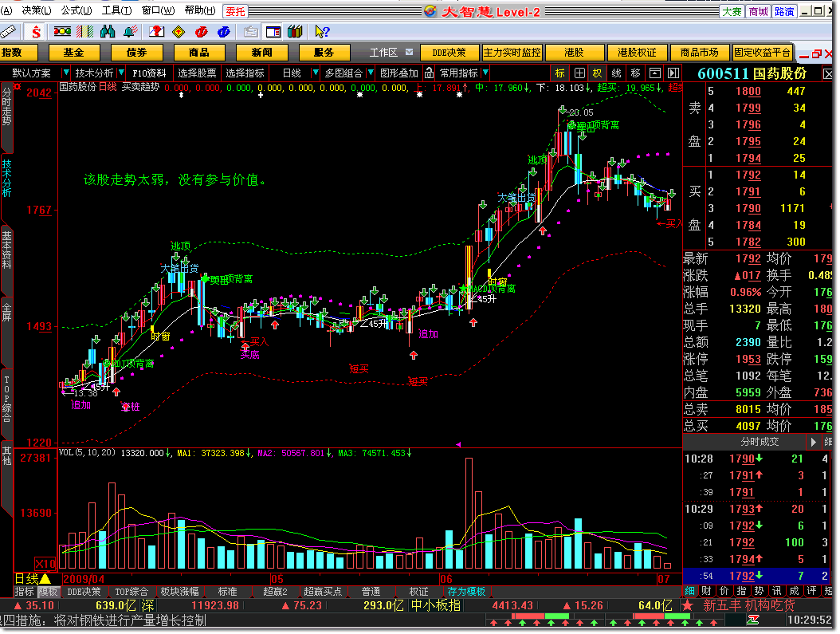
Task: Click the 日线 period label at bottom
Action: pyautogui.click(x=26, y=579)
